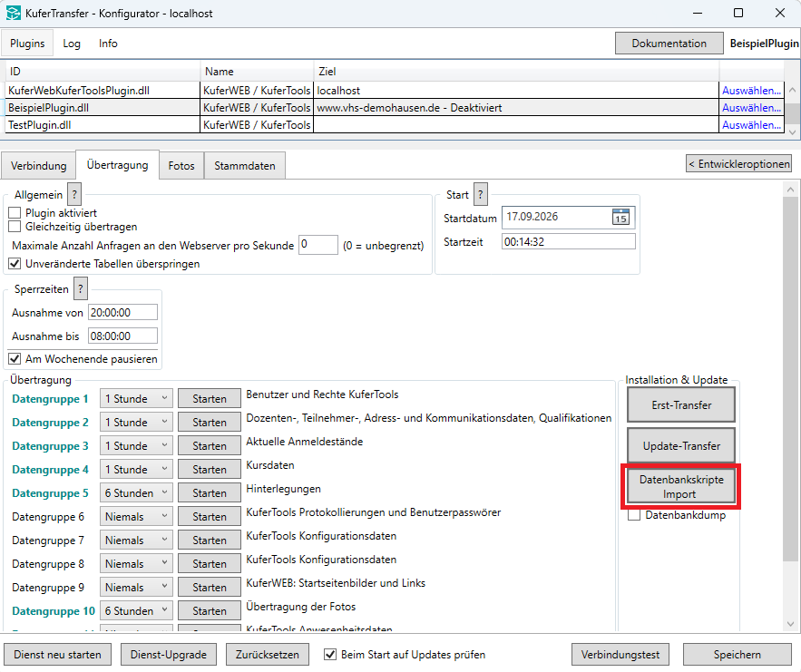Open help for the Start section
801x672 pixels.
[480, 195]
